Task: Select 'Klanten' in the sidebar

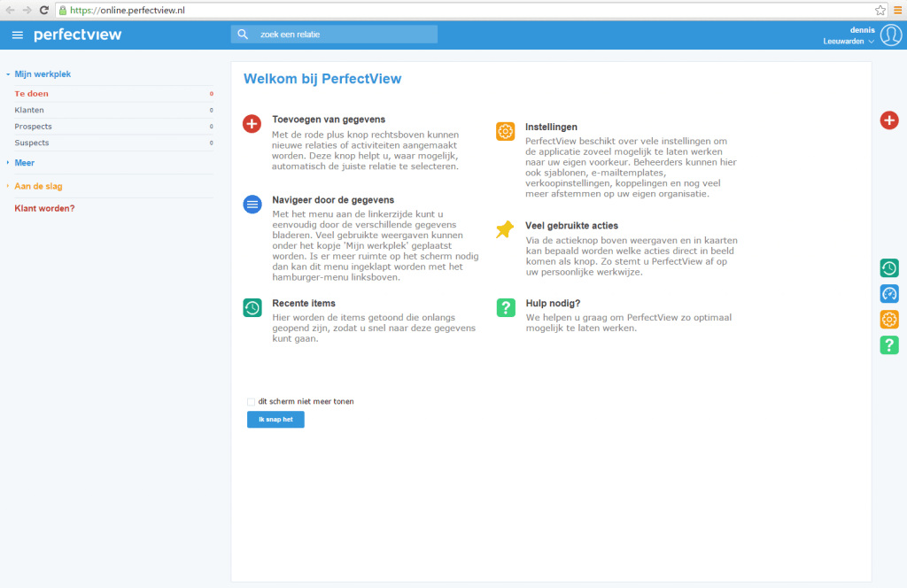Action: [113, 110]
